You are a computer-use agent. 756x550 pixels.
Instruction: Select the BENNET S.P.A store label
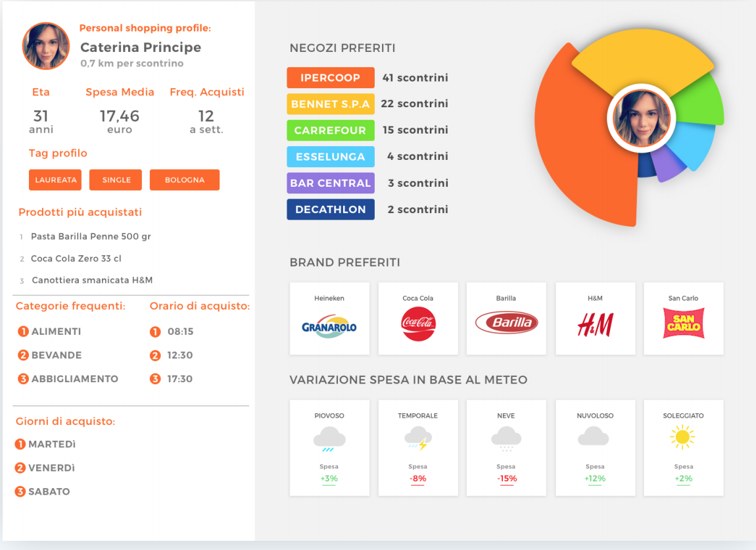tap(331, 104)
